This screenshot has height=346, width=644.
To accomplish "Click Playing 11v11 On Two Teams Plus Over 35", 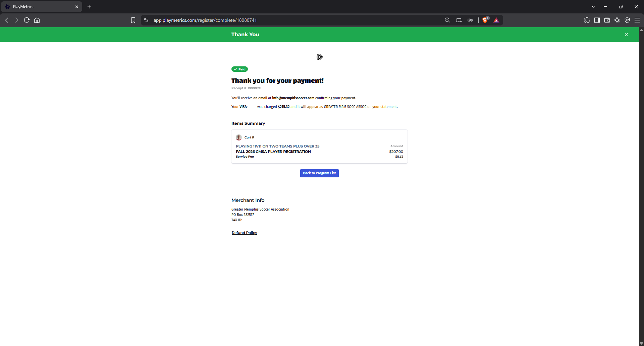I will click(278, 146).
